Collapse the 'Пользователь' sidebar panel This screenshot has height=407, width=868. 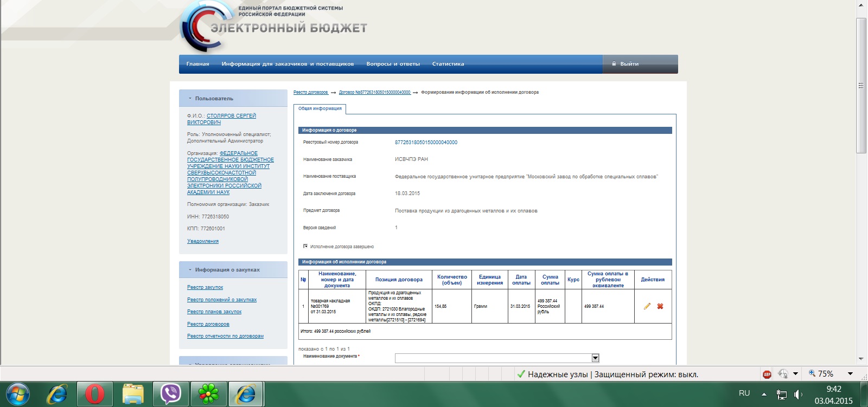pyautogui.click(x=190, y=99)
